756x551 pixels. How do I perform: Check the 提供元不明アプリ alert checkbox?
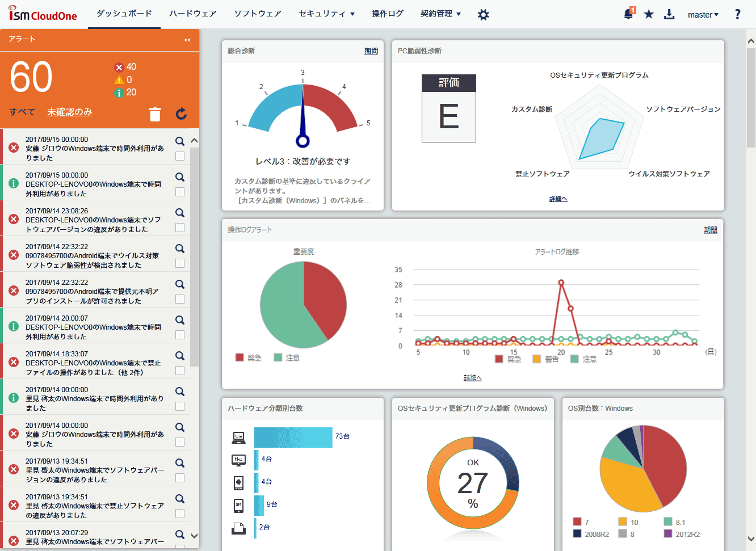pyautogui.click(x=180, y=299)
